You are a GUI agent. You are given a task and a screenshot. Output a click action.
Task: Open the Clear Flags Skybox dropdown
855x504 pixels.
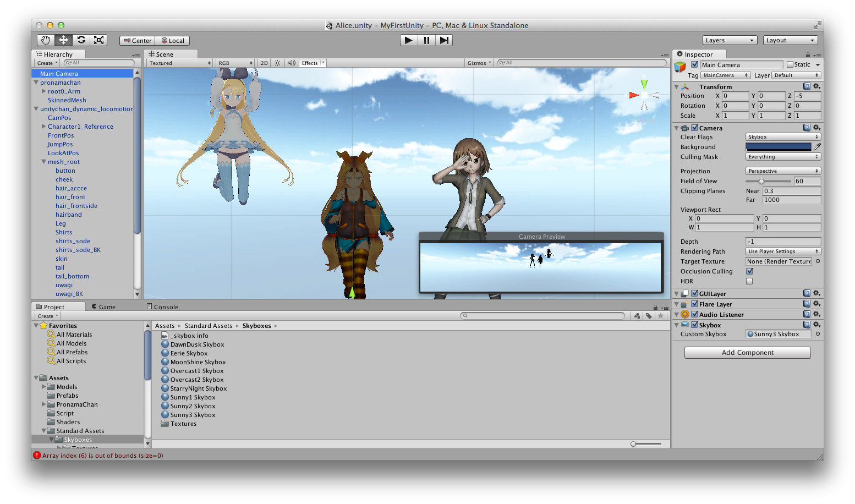click(783, 137)
